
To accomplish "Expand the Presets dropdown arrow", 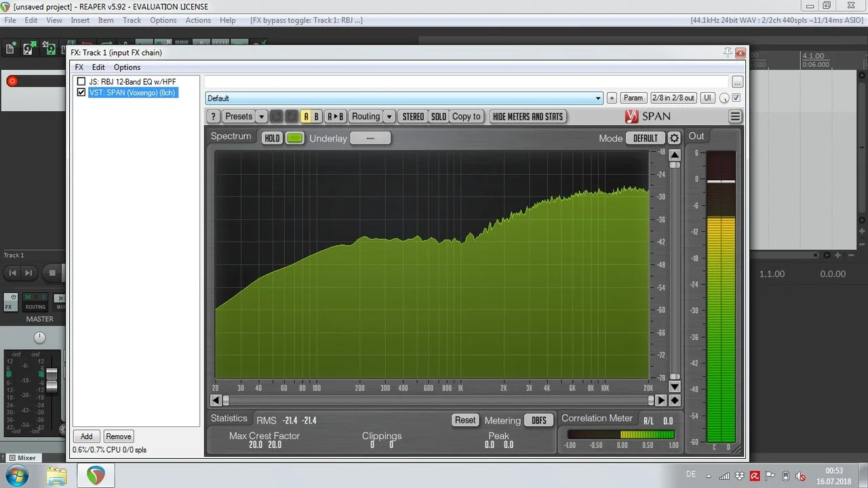I will (x=262, y=117).
